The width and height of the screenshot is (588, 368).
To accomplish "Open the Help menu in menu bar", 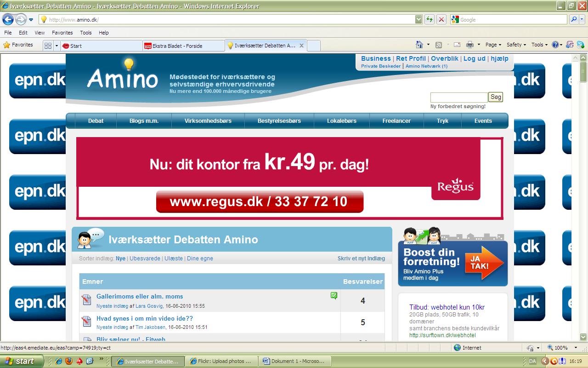I will coord(104,33).
